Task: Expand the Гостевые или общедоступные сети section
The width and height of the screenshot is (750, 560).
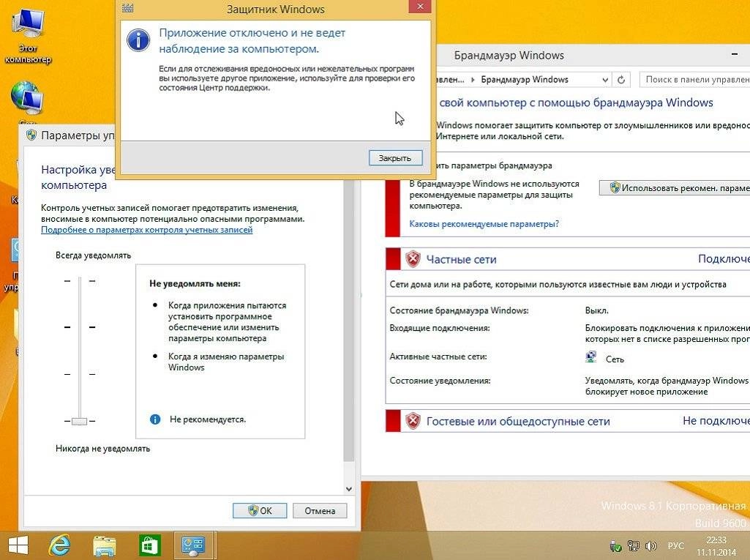Action: click(x=568, y=421)
